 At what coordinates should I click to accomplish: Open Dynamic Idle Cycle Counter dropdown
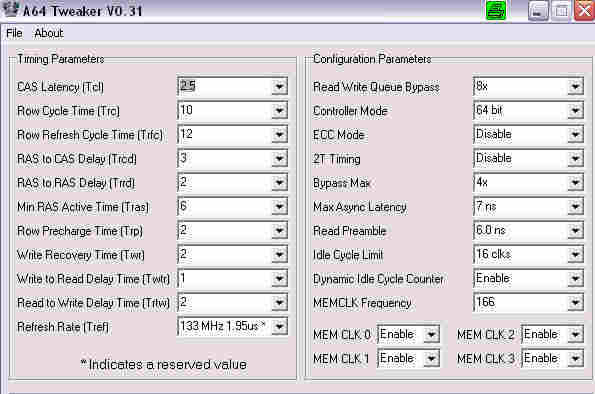pos(575,279)
